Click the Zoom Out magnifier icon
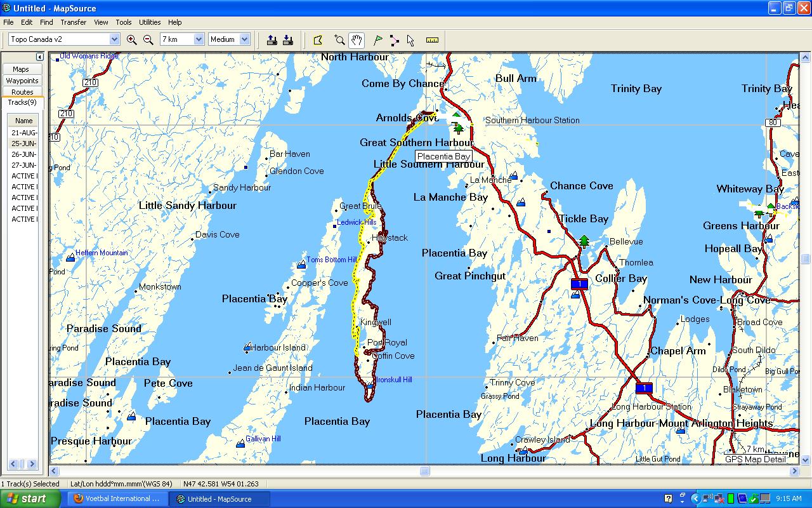 [148, 39]
